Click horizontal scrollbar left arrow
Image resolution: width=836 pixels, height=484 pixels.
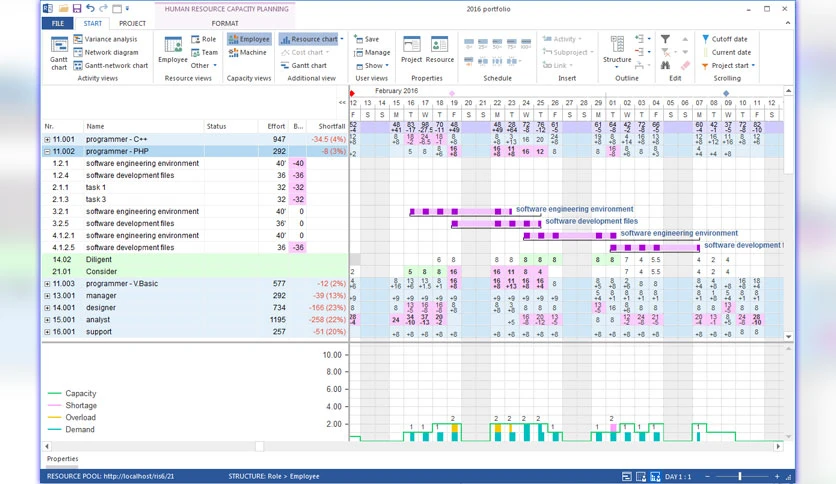click(x=47, y=446)
